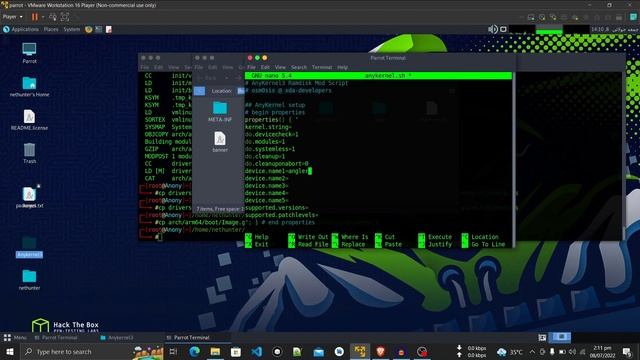Open Microsoft Store from Windows taskbar

pos(236,351)
